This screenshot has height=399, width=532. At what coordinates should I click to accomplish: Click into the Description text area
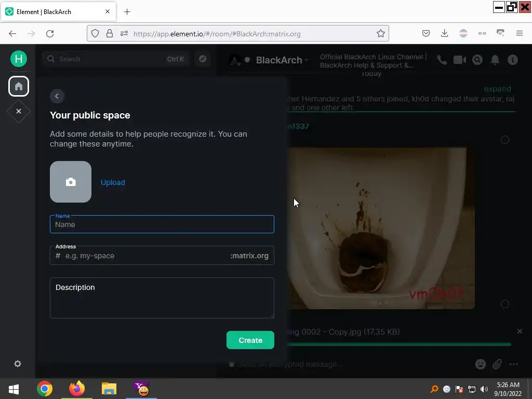(x=162, y=298)
